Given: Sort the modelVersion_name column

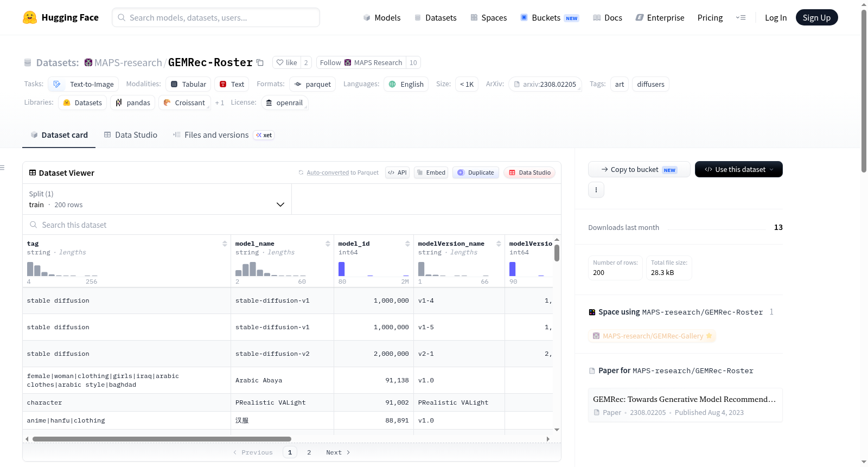Looking at the screenshot, I should click(x=499, y=244).
